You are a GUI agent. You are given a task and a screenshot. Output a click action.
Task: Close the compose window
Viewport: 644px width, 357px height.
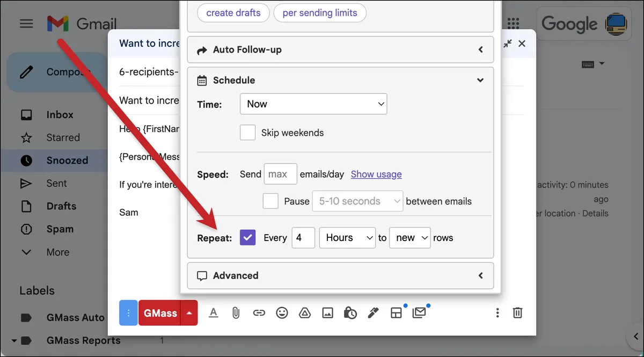pos(522,43)
